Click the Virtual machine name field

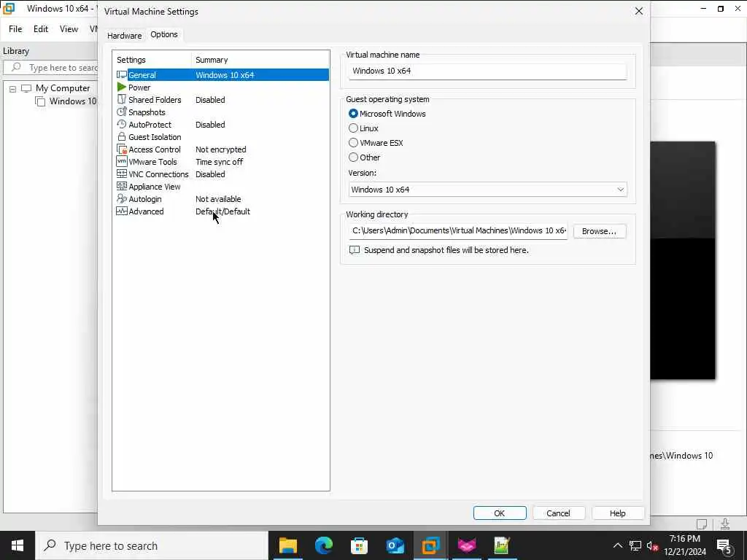[487, 71]
